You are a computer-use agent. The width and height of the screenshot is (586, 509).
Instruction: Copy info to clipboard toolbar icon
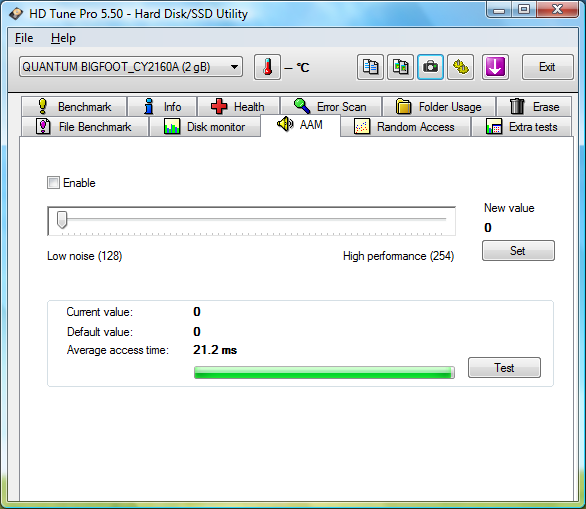pos(370,67)
